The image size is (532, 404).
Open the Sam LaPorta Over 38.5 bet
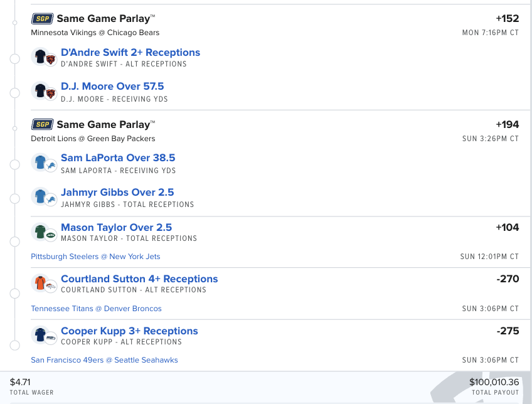pyautogui.click(x=118, y=157)
